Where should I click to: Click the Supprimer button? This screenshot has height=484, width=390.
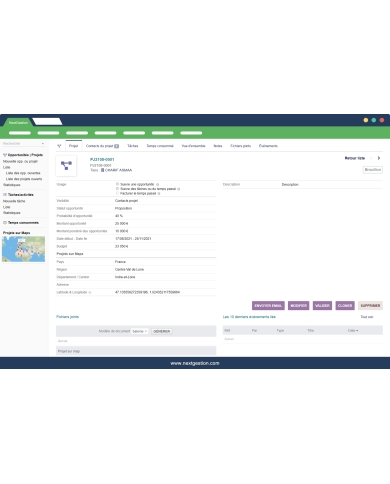370,306
